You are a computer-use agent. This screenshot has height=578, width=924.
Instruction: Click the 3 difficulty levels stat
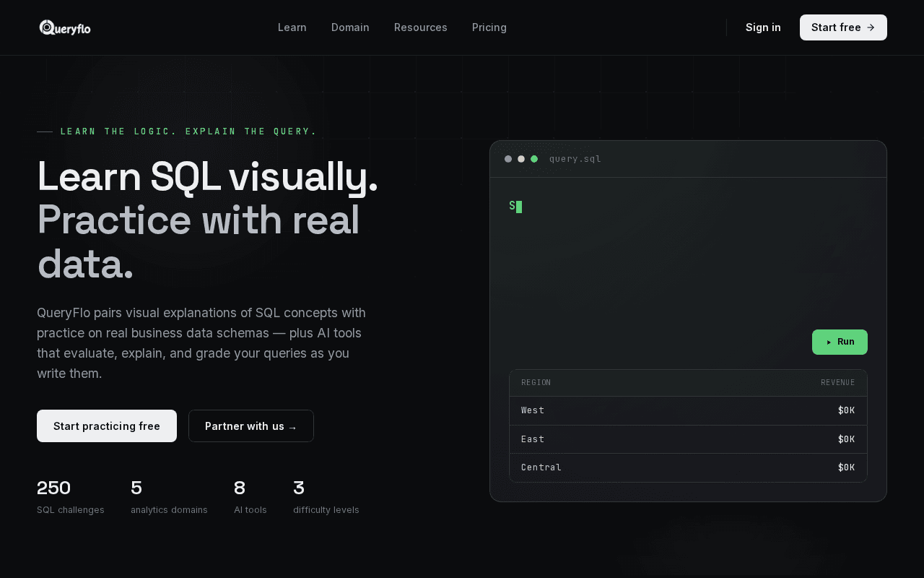[326, 497]
